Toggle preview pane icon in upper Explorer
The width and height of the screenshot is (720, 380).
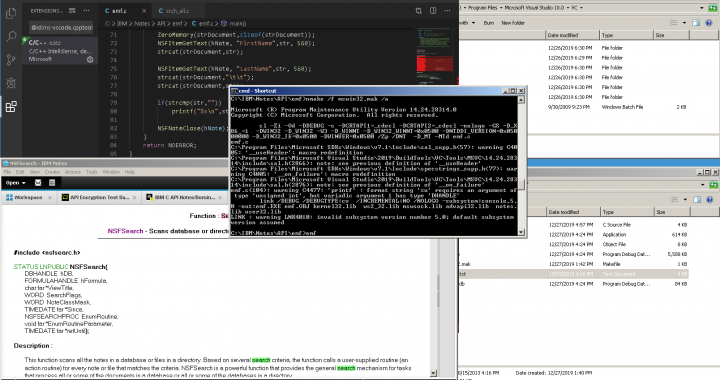(x=696, y=23)
